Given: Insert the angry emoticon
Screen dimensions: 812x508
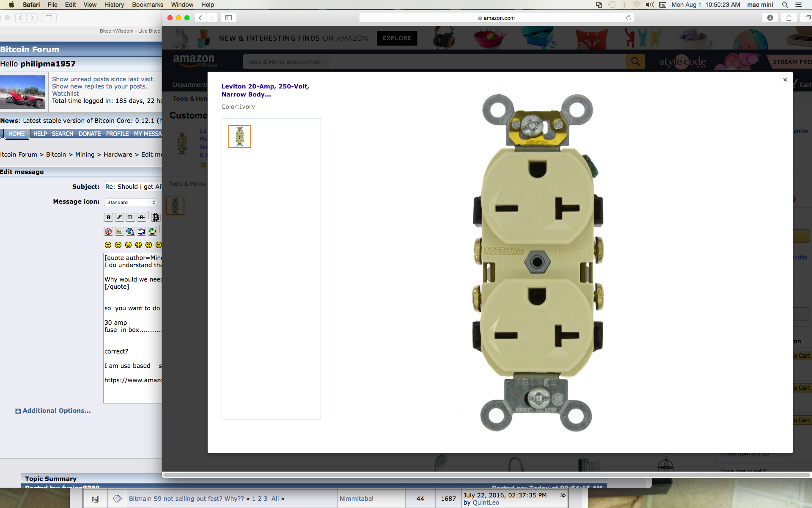Looking at the screenshot, I should 148,245.
